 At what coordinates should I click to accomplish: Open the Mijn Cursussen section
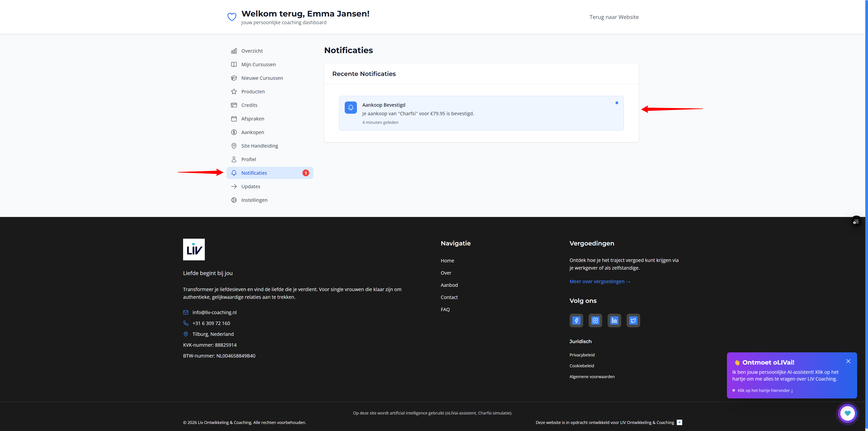pos(258,64)
